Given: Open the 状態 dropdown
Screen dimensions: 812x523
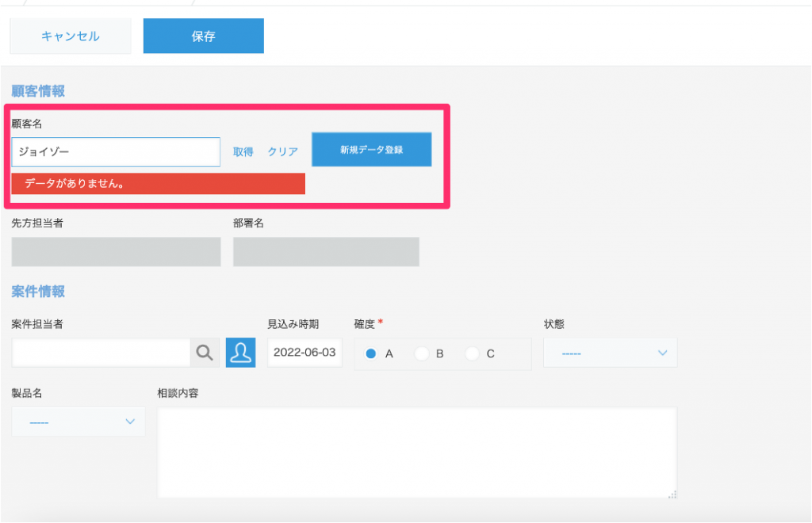Looking at the screenshot, I should click(610, 353).
